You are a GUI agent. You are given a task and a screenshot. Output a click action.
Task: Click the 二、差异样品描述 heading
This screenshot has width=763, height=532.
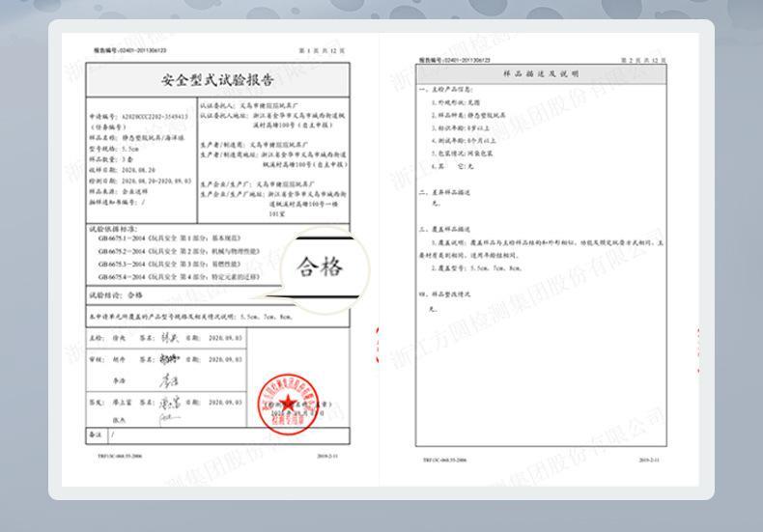point(444,192)
